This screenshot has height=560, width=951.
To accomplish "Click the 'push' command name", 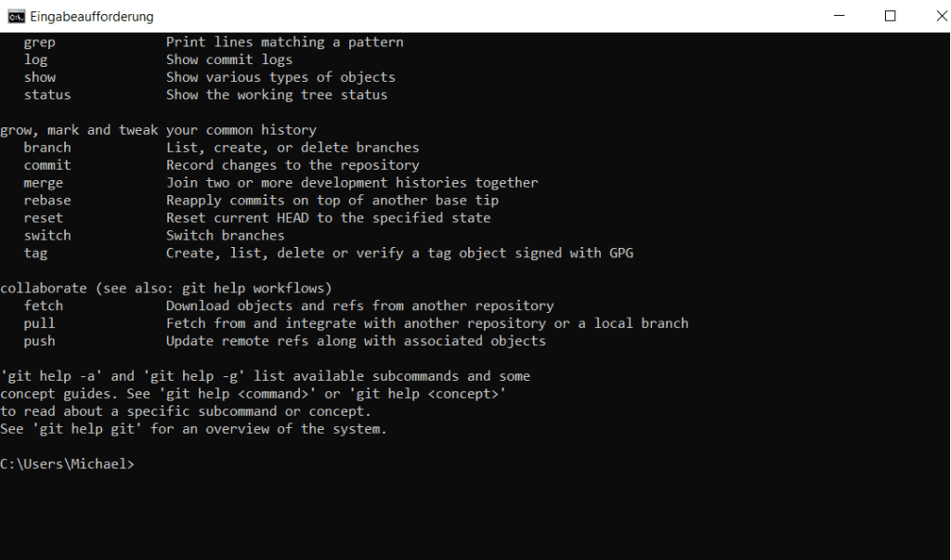I will tap(39, 342).
